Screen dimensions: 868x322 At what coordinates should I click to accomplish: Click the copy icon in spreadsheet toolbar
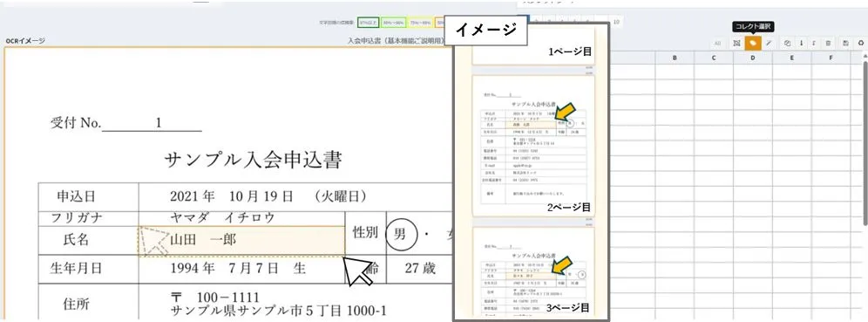(787, 43)
